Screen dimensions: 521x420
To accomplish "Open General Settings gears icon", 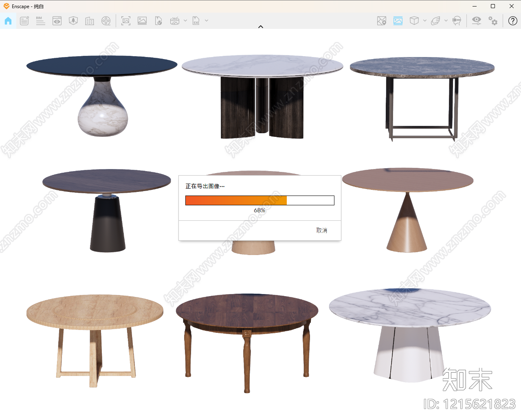I will click(x=493, y=21).
